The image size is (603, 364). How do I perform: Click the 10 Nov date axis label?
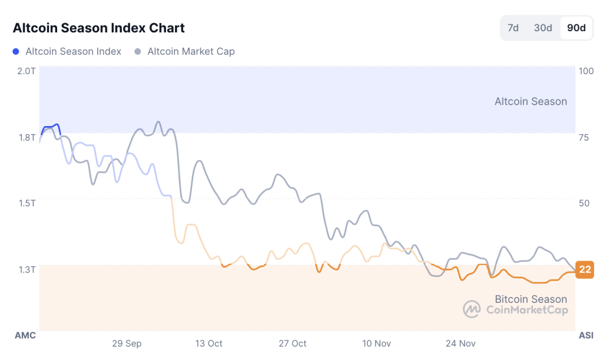click(377, 343)
